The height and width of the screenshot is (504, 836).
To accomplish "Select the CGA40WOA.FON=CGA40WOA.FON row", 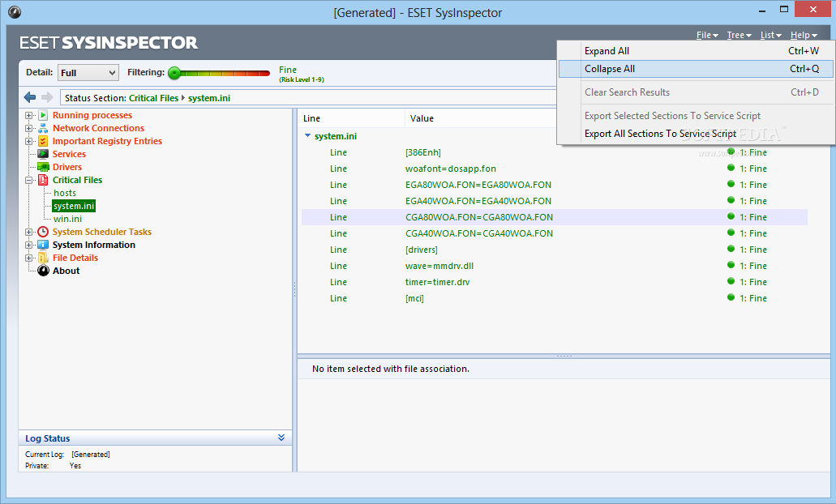I will [555, 233].
